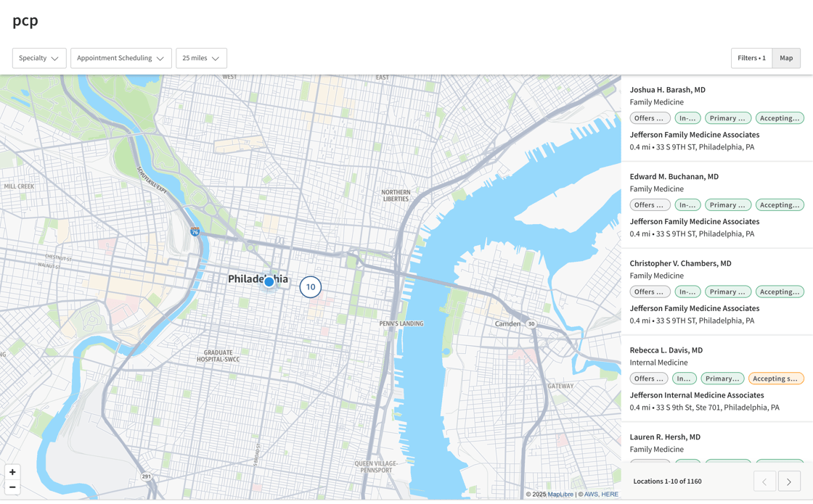Open Christopher V. Chambers, MD profile
The height and width of the screenshot is (504, 813).
pyautogui.click(x=680, y=263)
